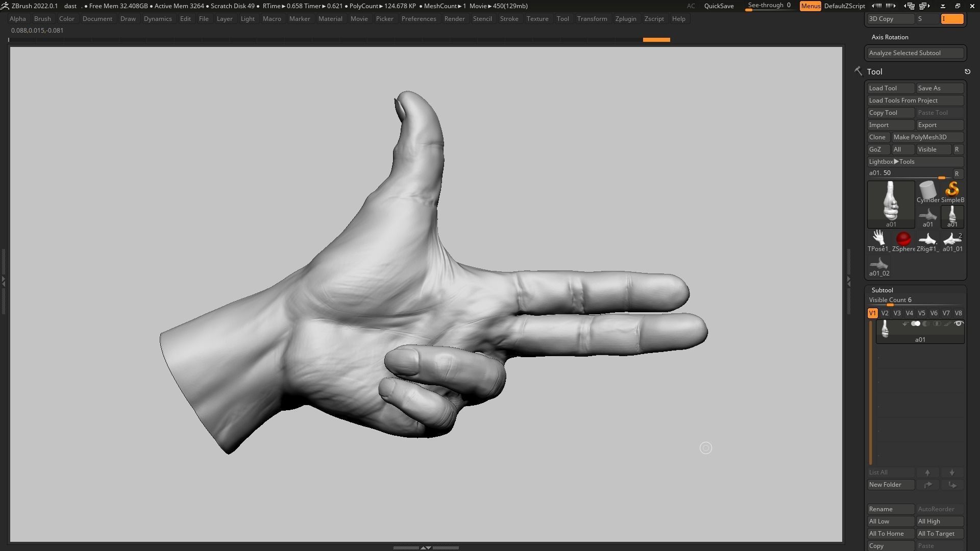
Task: Click the restore Tool palette icon
Action: 967,72
